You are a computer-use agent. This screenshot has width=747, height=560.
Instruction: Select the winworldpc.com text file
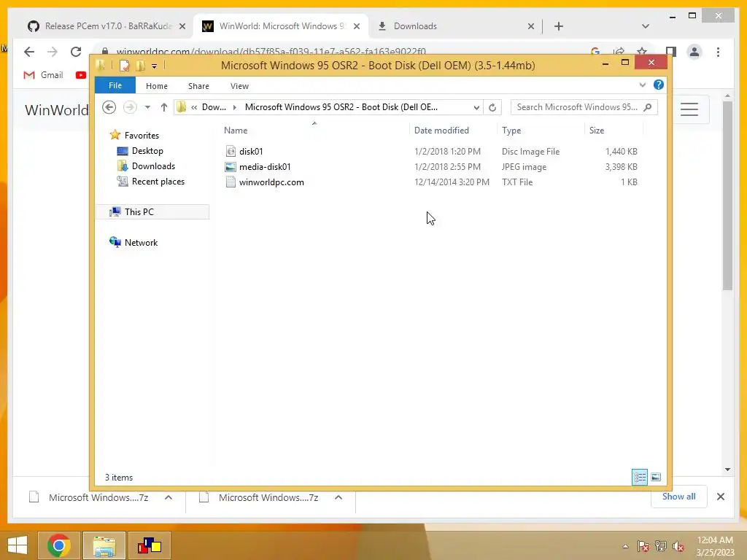[x=271, y=182]
